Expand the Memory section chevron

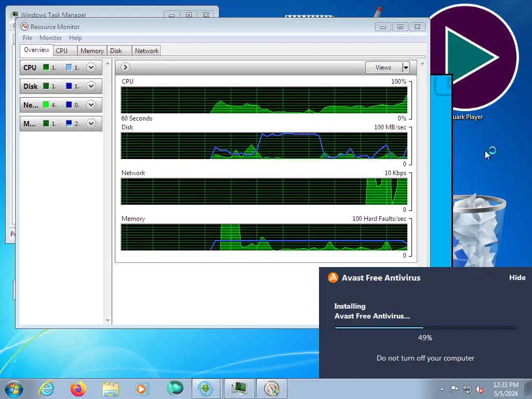tap(91, 123)
